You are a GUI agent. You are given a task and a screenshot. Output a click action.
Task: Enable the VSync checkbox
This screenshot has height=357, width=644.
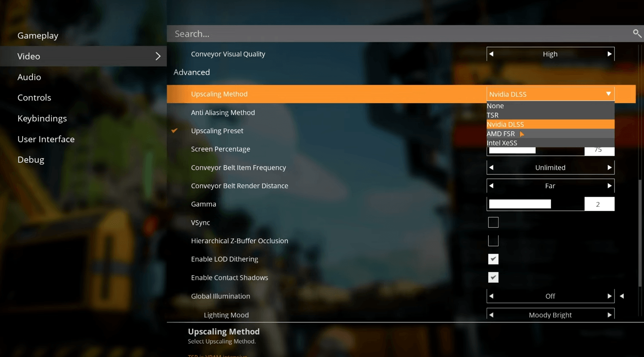[493, 222]
